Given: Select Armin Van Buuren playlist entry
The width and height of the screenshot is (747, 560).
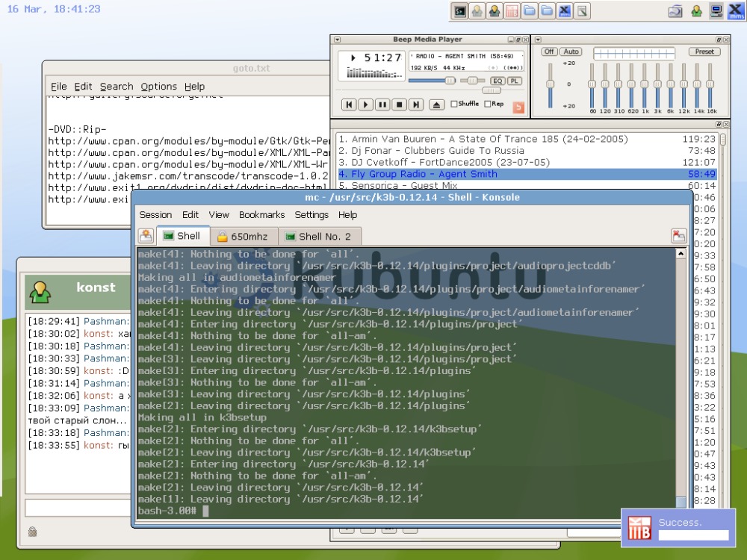Looking at the screenshot, I should click(527, 139).
